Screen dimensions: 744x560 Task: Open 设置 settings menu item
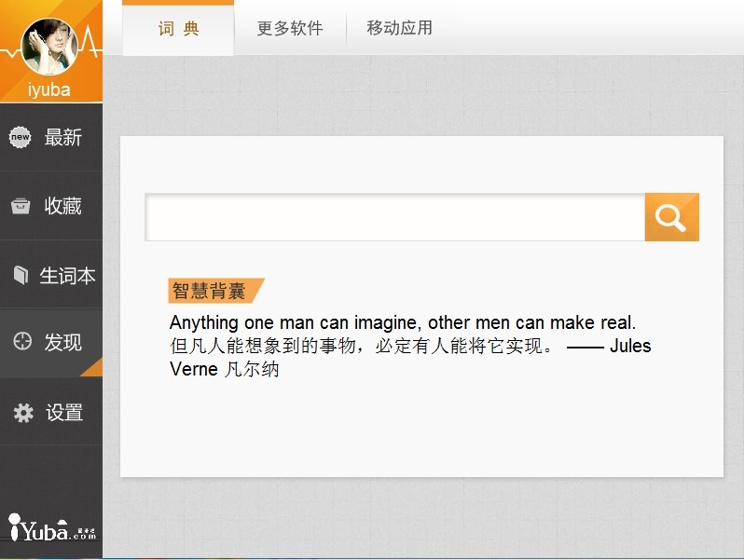pos(51,412)
